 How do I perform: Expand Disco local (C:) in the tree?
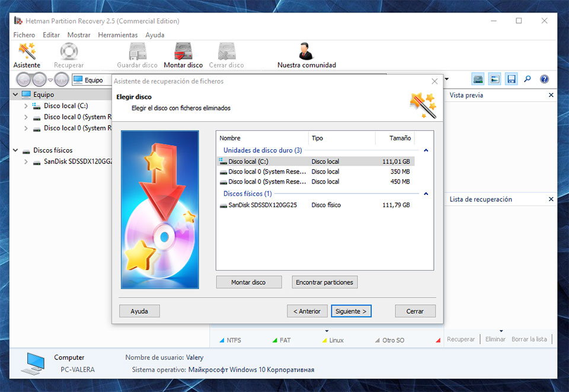(x=26, y=106)
